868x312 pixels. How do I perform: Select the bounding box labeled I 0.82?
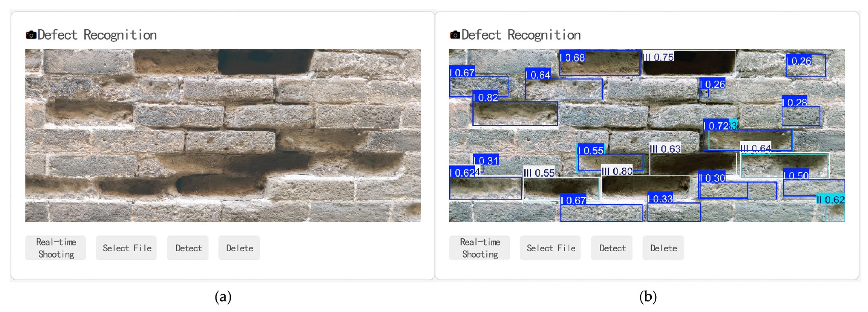tap(515, 114)
